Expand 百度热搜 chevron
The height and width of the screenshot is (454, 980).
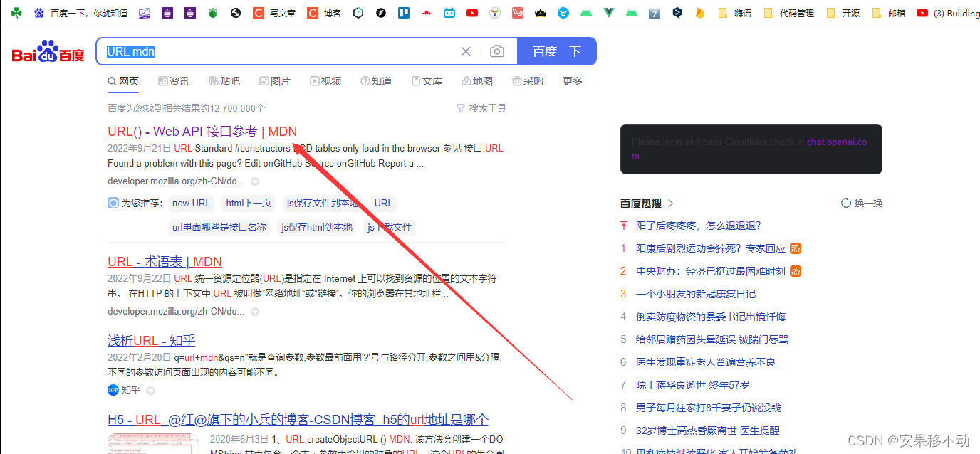tap(670, 204)
